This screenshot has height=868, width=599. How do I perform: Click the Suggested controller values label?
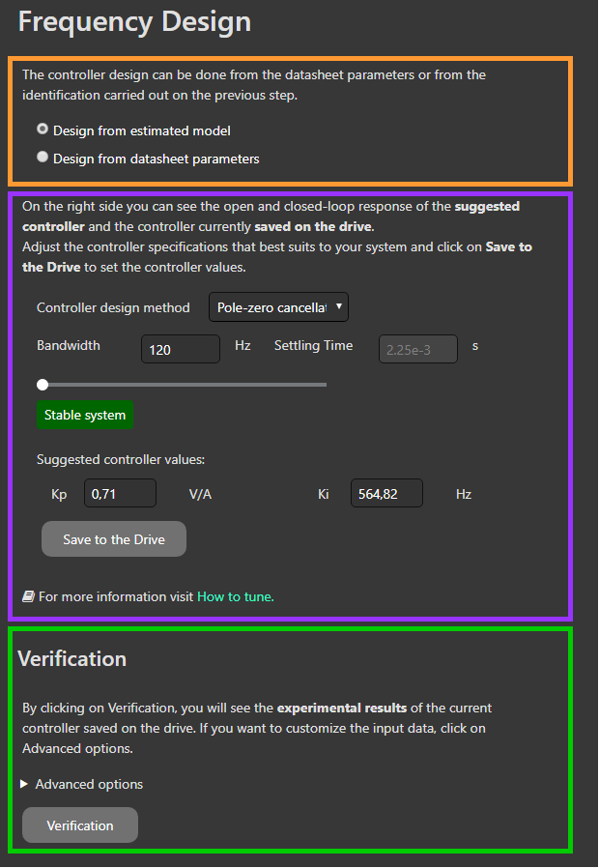pyautogui.click(x=121, y=460)
